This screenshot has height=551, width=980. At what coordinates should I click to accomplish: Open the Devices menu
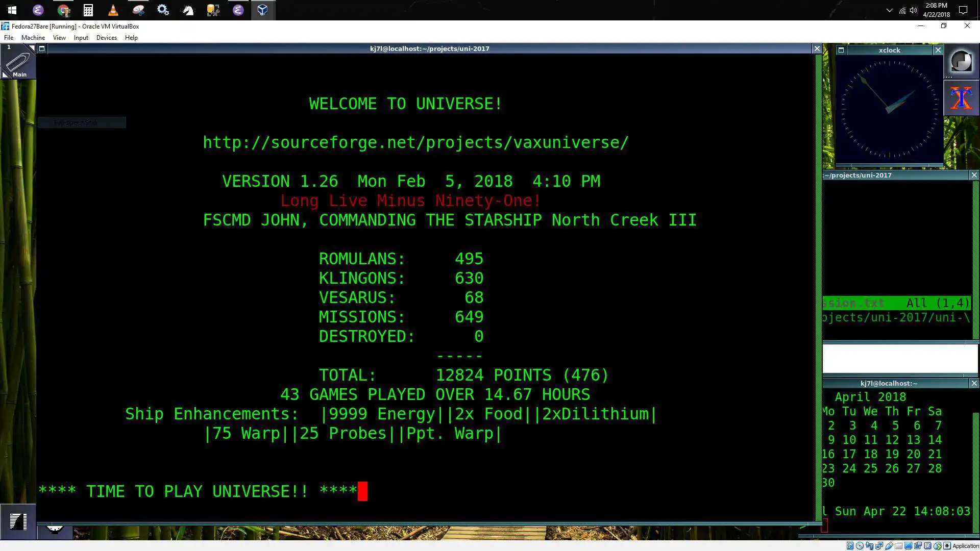click(106, 38)
